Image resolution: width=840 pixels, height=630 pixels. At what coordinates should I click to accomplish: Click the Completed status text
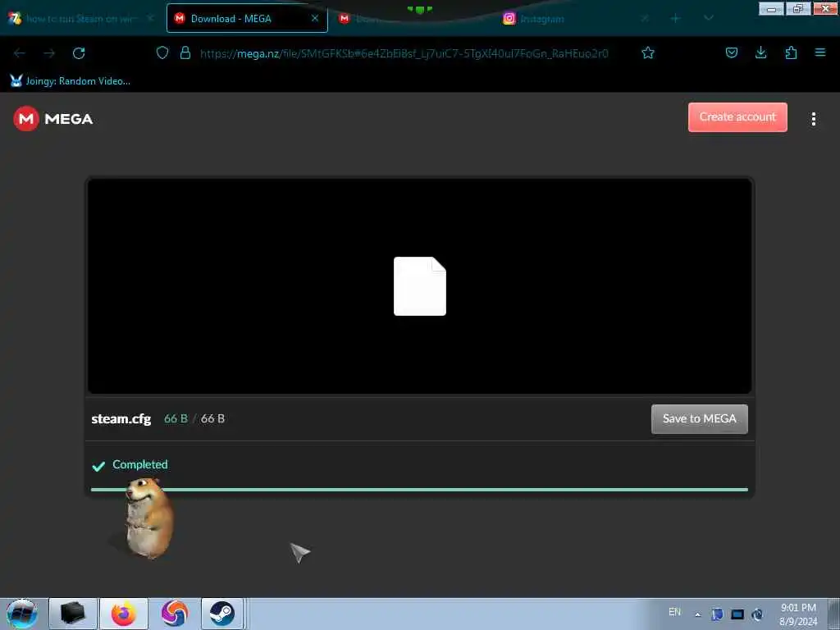point(139,464)
